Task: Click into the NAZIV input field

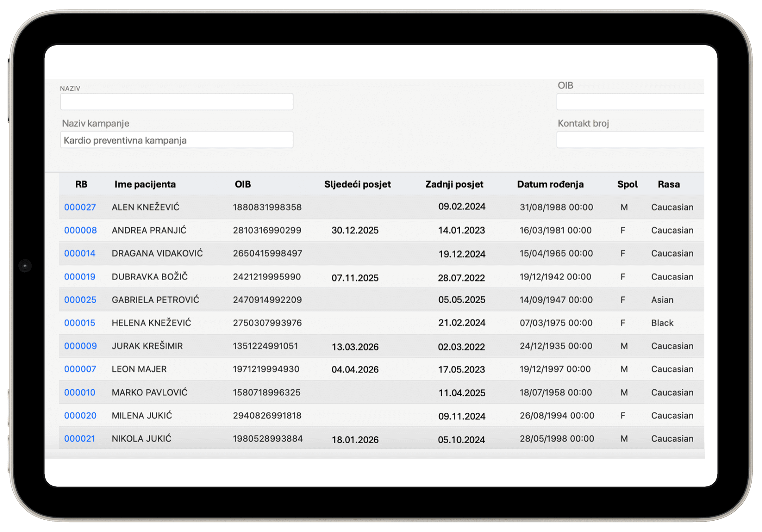Action: [x=177, y=102]
